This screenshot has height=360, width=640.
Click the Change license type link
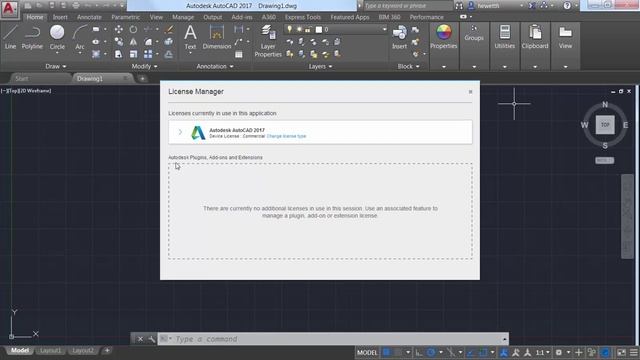(286, 136)
